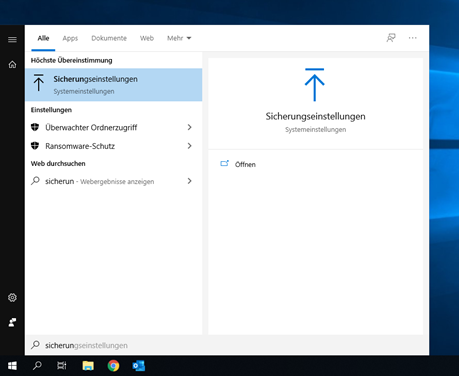Go to the Home icon in sidebar
This screenshot has height=376, width=459.
coord(12,64)
